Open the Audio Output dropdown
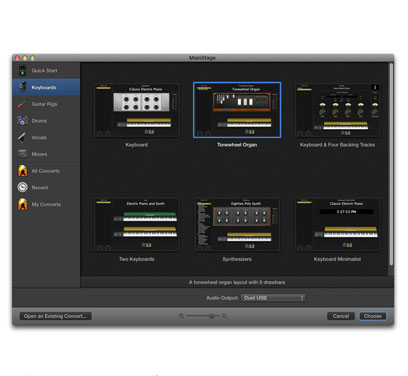Image resolution: width=408 pixels, height=376 pixels. 273,298
